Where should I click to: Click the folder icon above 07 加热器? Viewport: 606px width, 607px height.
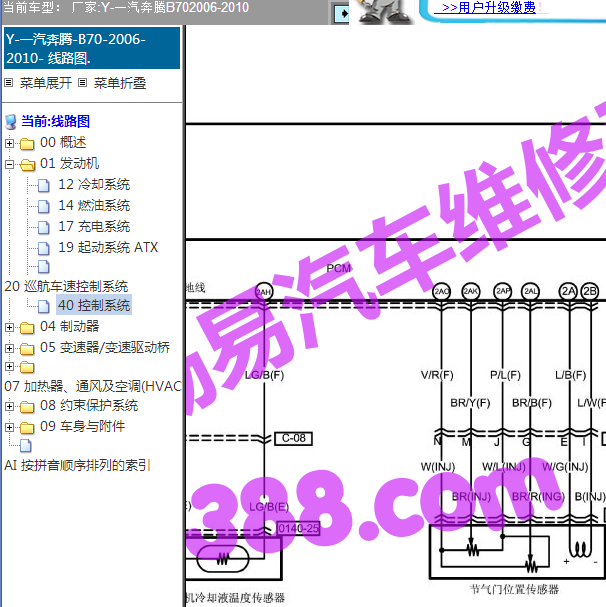pyautogui.click(x=27, y=367)
